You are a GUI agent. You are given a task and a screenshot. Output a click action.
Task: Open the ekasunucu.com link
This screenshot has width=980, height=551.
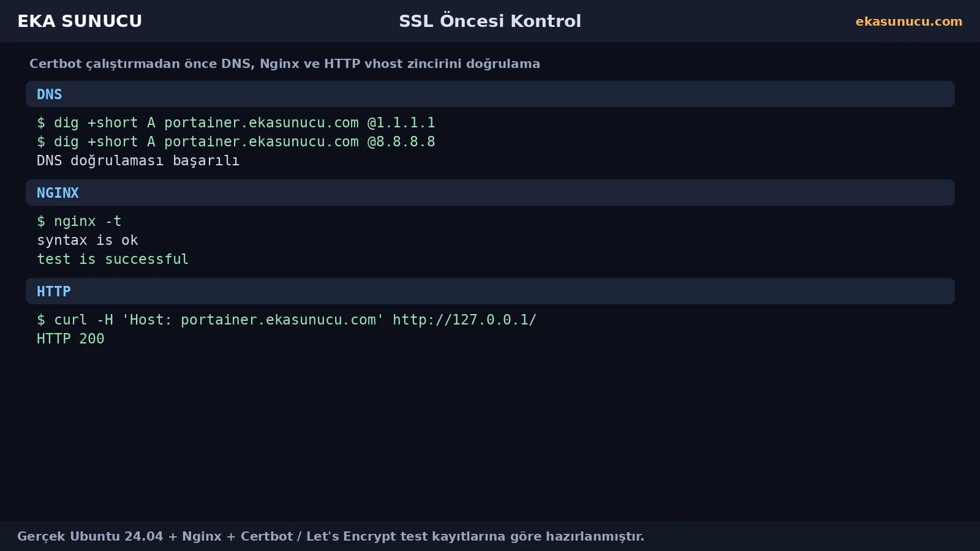[909, 21]
